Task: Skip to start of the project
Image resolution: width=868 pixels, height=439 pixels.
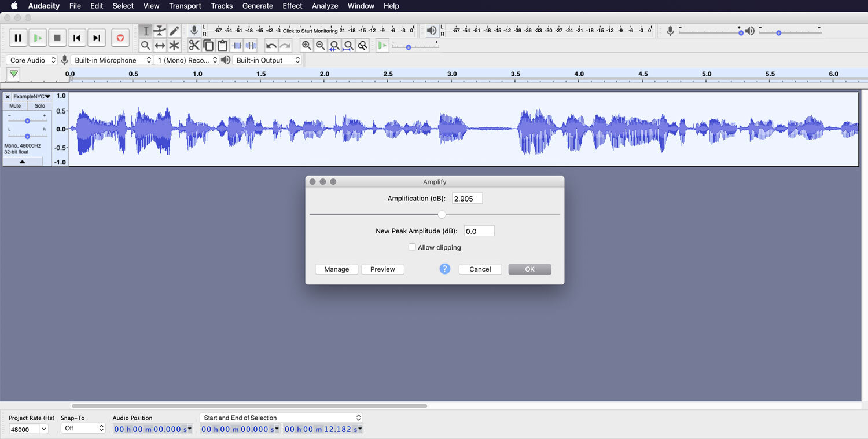Action: pos(77,38)
